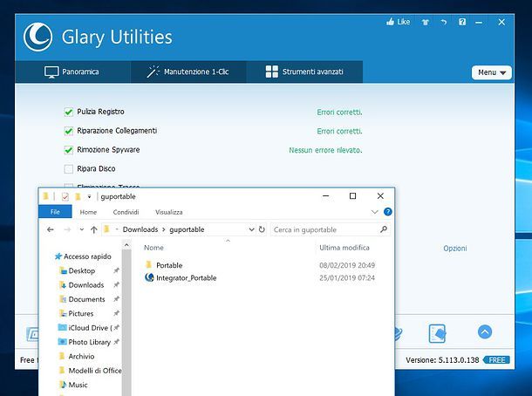This screenshot has height=396, width=532.
Task: Click the search magnifier icon in Explorer
Action: tap(384, 229)
